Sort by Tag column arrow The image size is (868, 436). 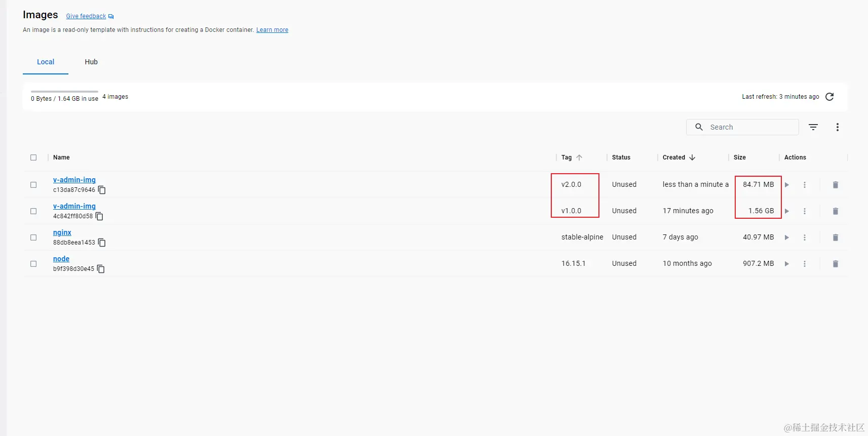(x=579, y=157)
